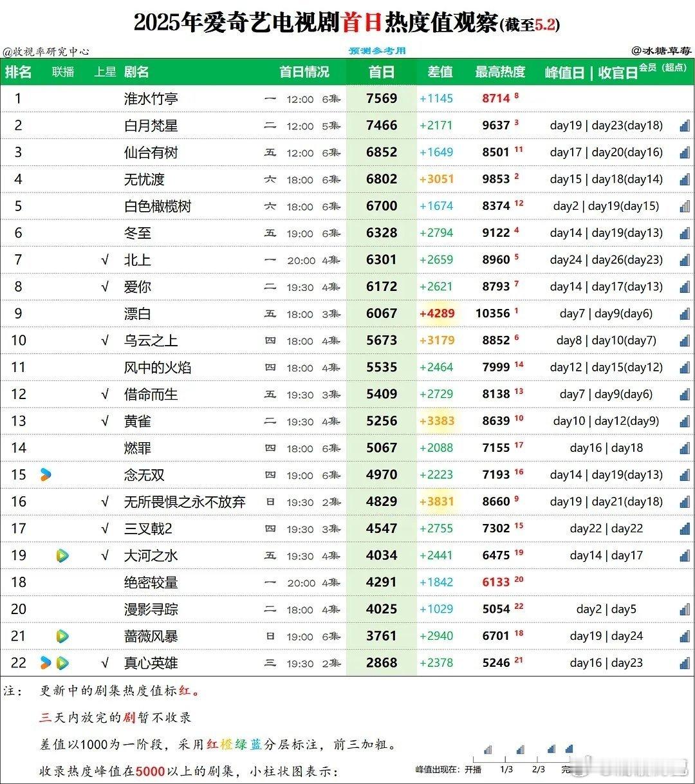Click the 上星 checkmark in the 黄雀 row
Viewport: 695px width, 784px height.
click(105, 422)
